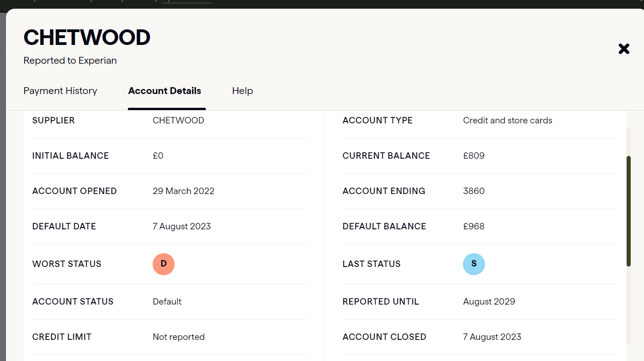Click the WORST STATUS label

point(67,264)
